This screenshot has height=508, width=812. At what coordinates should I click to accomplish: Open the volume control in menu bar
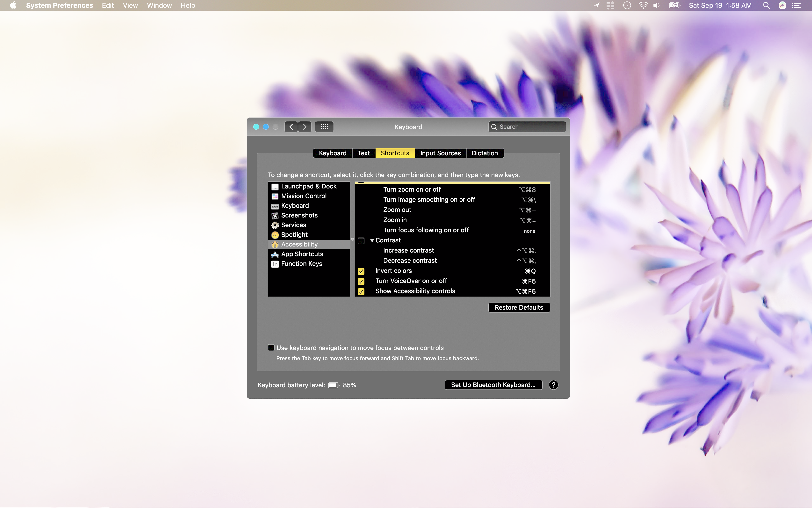pos(657,5)
